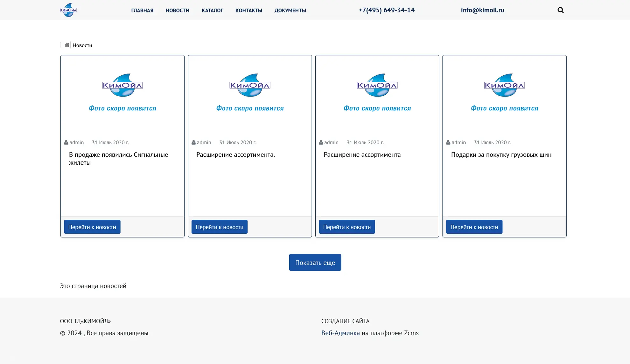Viewport: 630px width, 364px height.
Task: Click the KimOil logo in header
Action: point(68,10)
